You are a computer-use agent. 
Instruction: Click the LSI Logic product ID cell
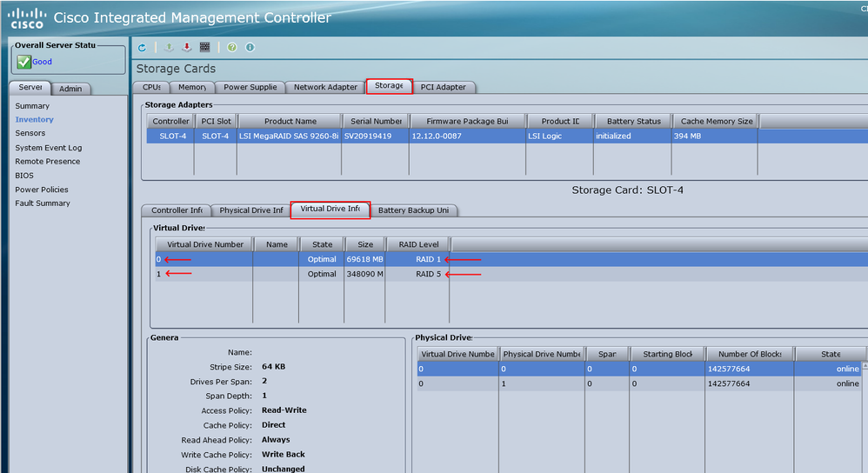tap(559, 137)
